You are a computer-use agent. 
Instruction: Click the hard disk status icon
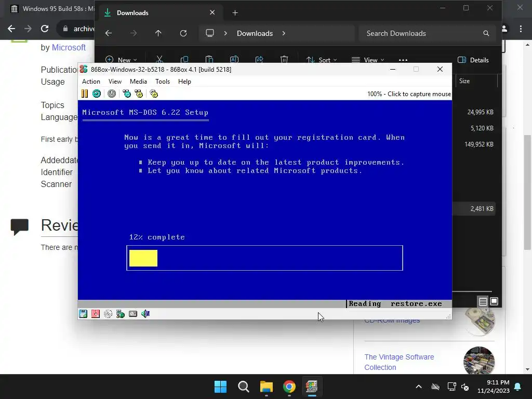tap(133, 314)
